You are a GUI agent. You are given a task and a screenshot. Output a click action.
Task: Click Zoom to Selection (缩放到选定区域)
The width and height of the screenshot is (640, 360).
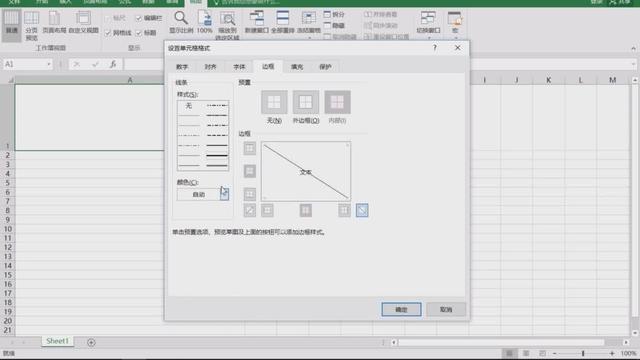coord(227,25)
